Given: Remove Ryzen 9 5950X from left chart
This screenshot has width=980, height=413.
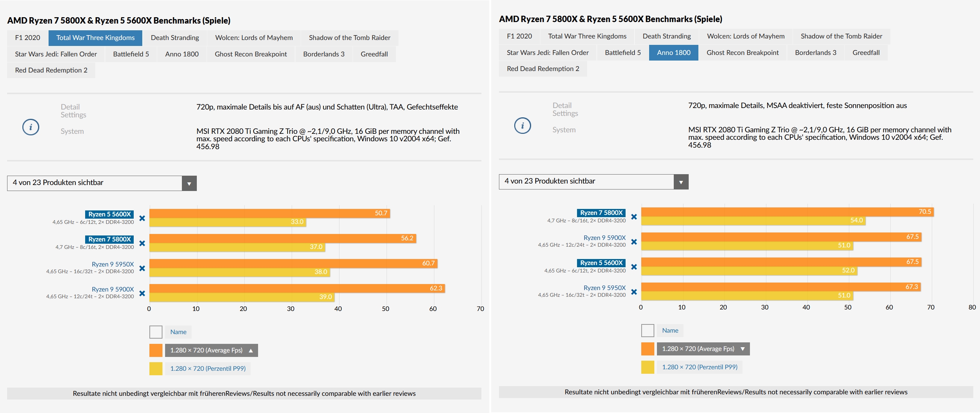Looking at the screenshot, I should pyautogui.click(x=142, y=268).
